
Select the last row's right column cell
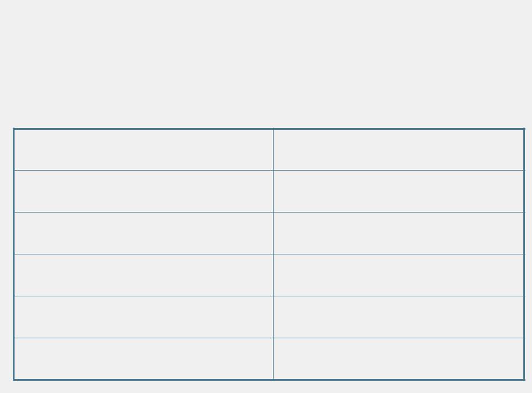pos(399,359)
